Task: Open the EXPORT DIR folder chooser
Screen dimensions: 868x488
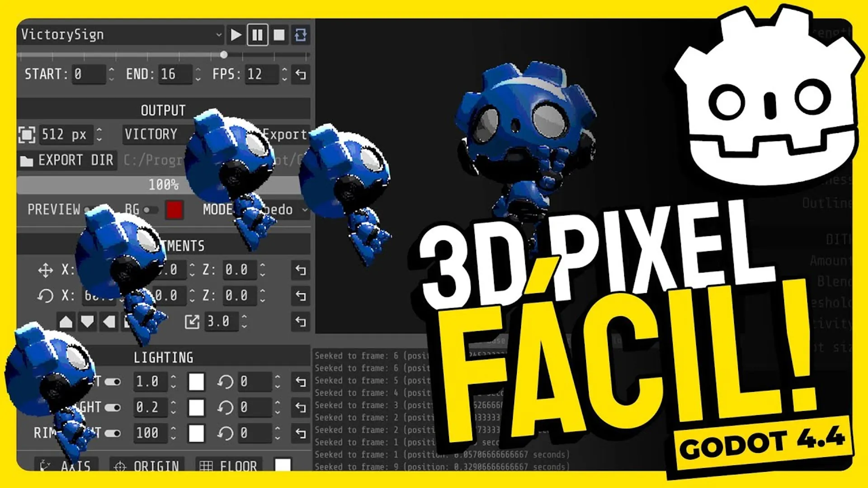Action: click(67, 160)
